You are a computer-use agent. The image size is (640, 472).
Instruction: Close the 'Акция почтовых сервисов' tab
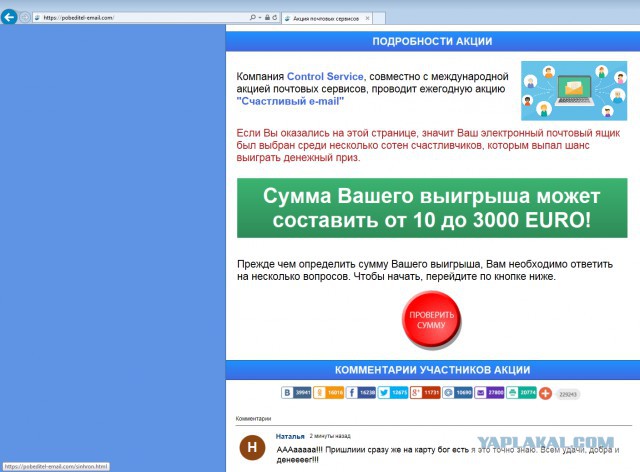click(x=367, y=18)
